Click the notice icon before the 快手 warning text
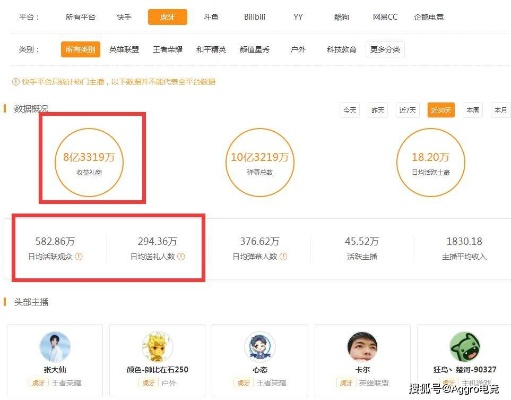Screen dimensions: 511x400 [x=15, y=82]
